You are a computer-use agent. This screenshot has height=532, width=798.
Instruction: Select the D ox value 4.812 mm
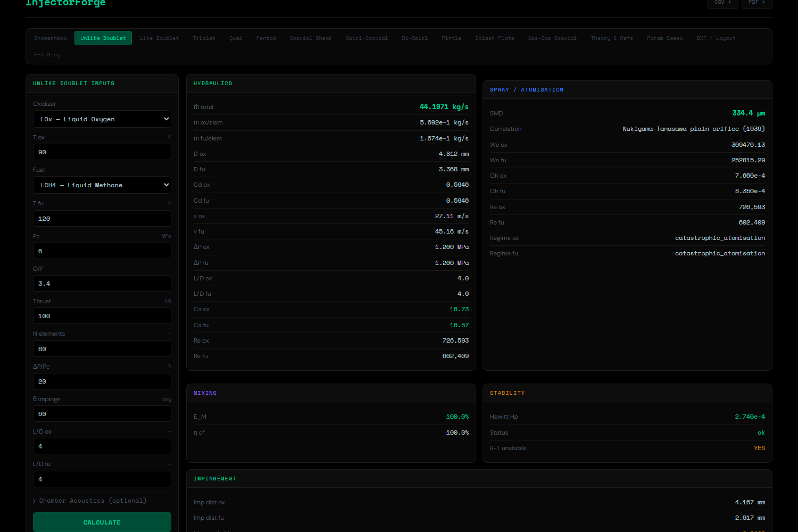tap(454, 154)
